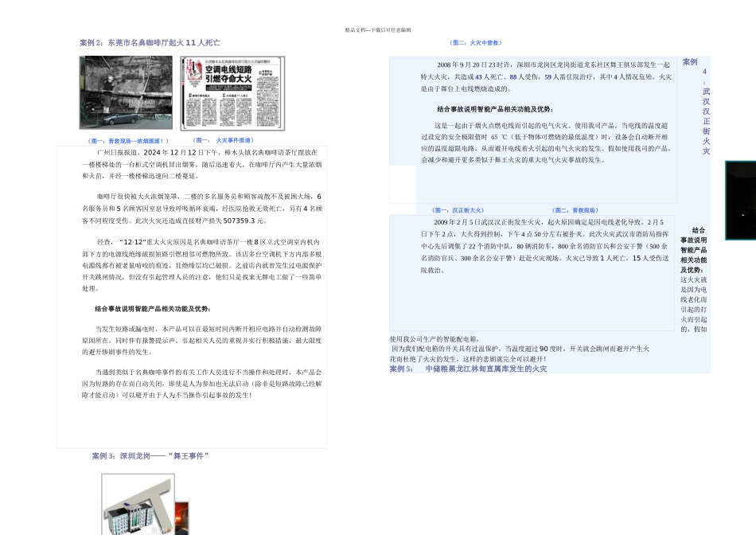The width and height of the screenshot is (756, 535).
Task: Click bold subheading 结合事故说明智能产品相关功能及优势 under the 舞王 paragraph
Action: (x=495, y=109)
